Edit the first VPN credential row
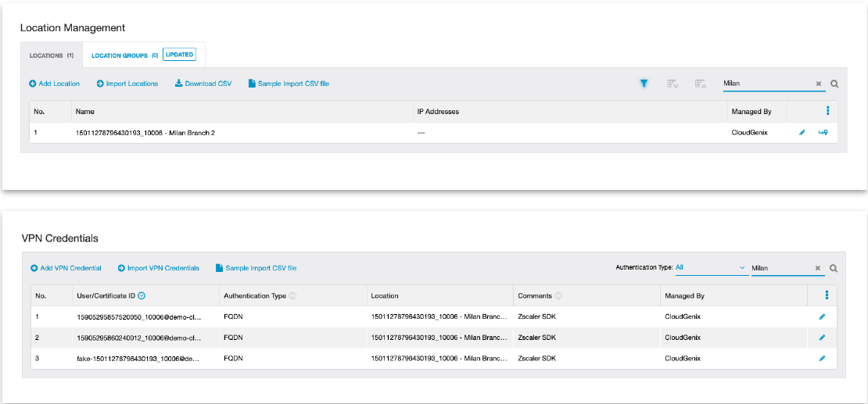Image resolution: width=868 pixels, height=404 pixels. 822,318
